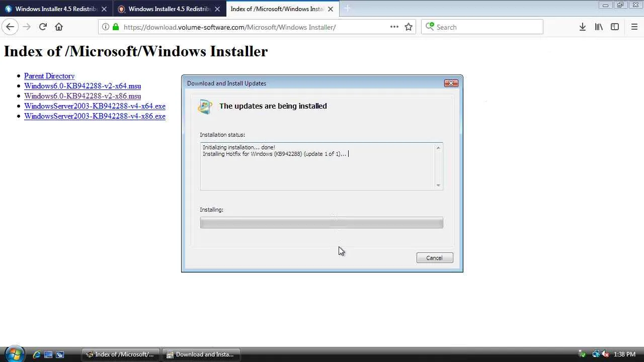Screen dimensions: 644x362
Task: Click the Installing progress bar
Action: (321, 223)
